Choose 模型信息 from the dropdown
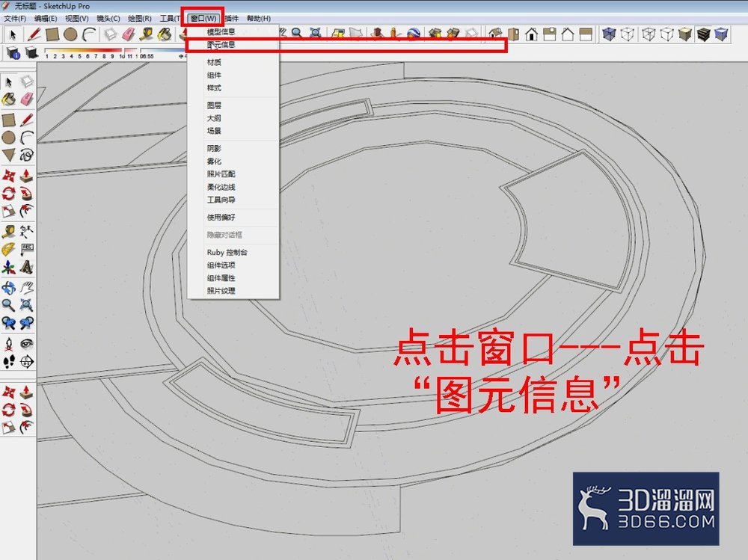The image size is (748, 560). click(233, 32)
